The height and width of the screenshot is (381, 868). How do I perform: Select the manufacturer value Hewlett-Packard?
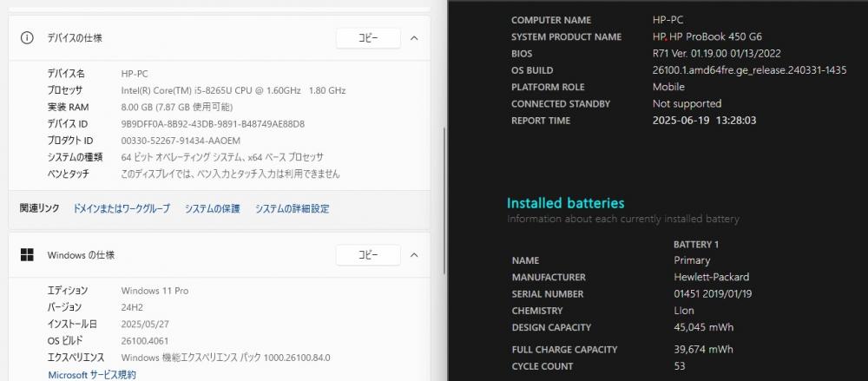(x=712, y=277)
